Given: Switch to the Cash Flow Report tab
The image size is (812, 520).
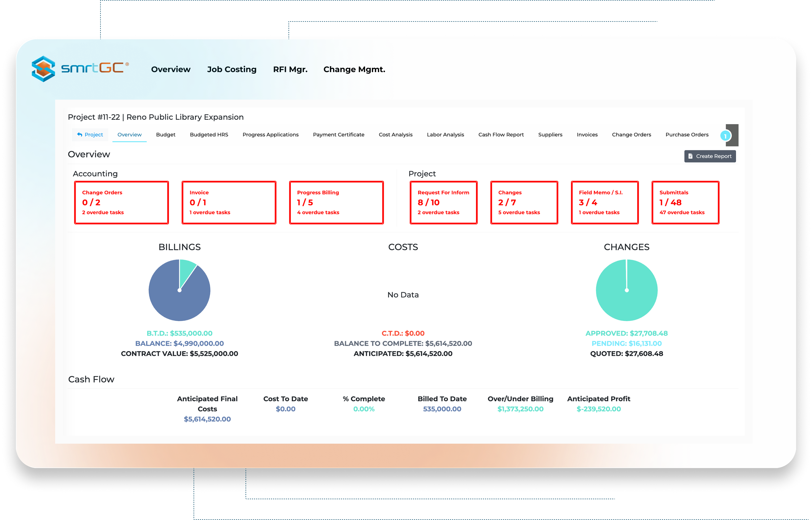Looking at the screenshot, I should [501, 134].
